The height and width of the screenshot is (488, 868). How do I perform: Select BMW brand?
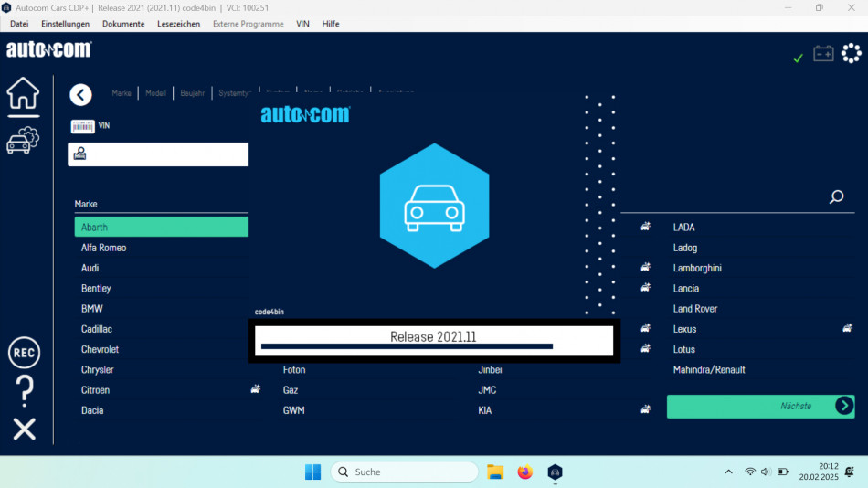click(x=92, y=309)
